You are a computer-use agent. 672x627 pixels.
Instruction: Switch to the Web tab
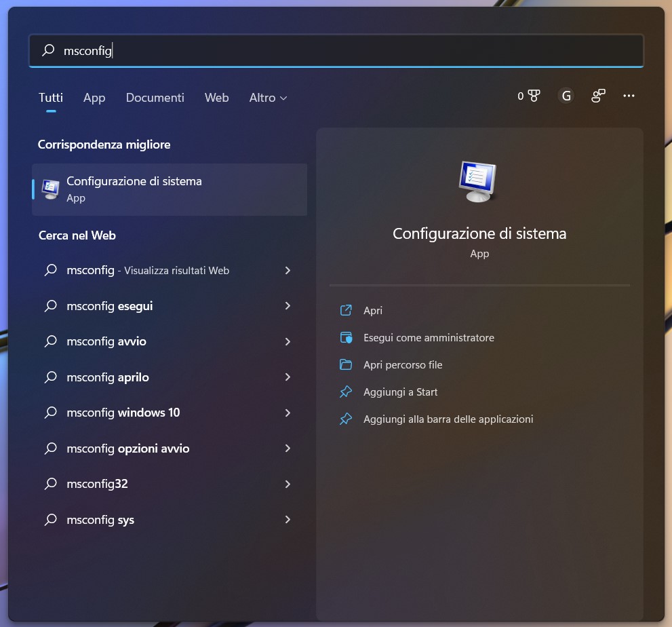[216, 98]
